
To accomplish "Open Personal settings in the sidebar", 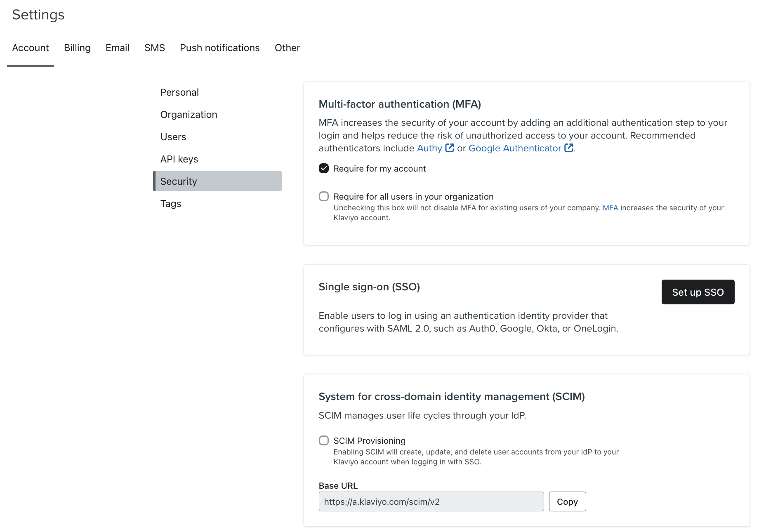I will (179, 92).
